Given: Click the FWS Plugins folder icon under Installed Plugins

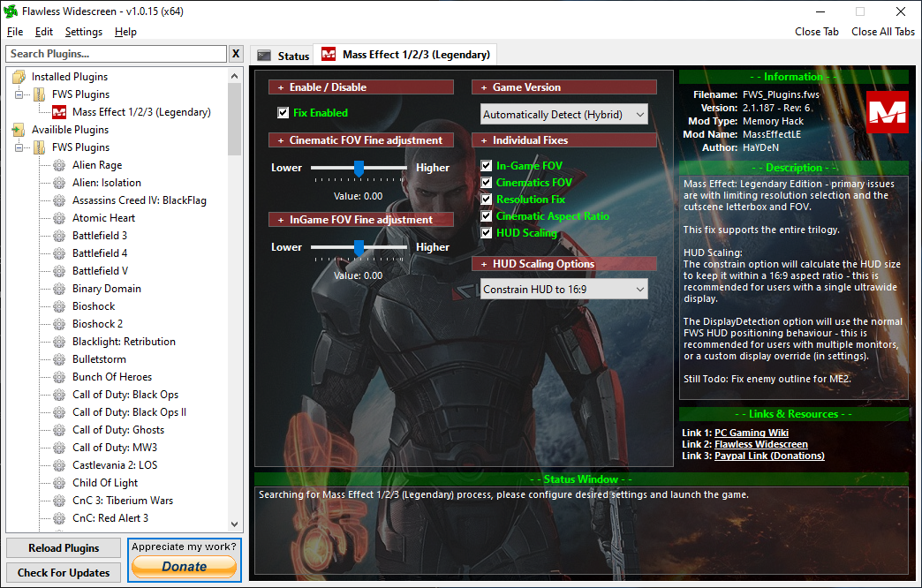Looking at the screenshot, I should click(40, 94).
